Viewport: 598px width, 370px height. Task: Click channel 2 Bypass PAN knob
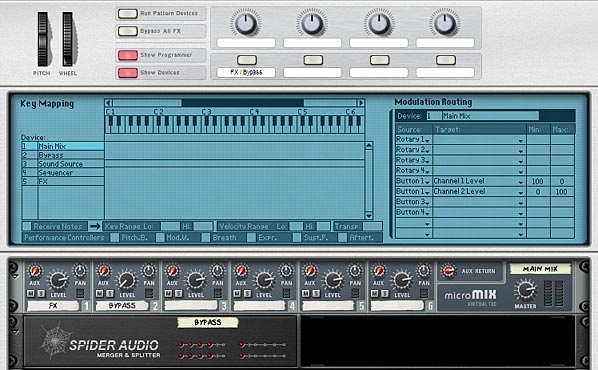[x=148, y=271]
